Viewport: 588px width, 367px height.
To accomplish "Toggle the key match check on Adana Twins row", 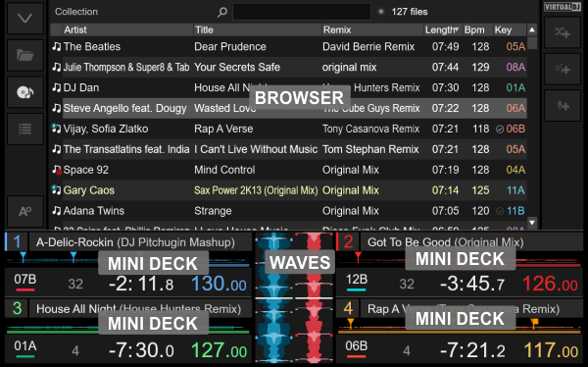I will (x=500, y=211).
